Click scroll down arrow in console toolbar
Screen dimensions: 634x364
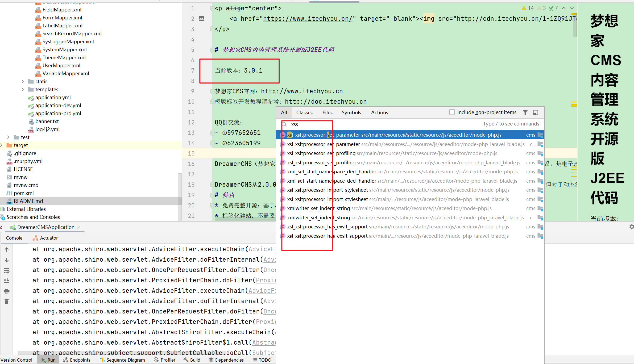tap(7, 260)
